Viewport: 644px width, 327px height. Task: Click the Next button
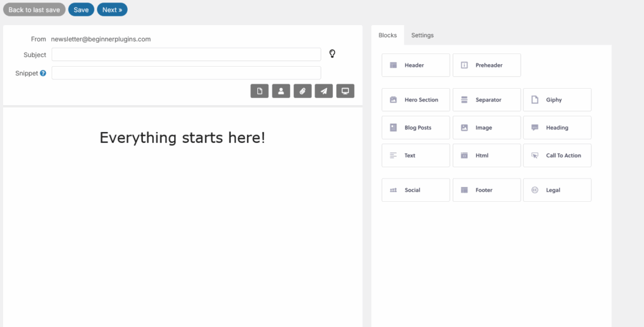tap(112, 10)
